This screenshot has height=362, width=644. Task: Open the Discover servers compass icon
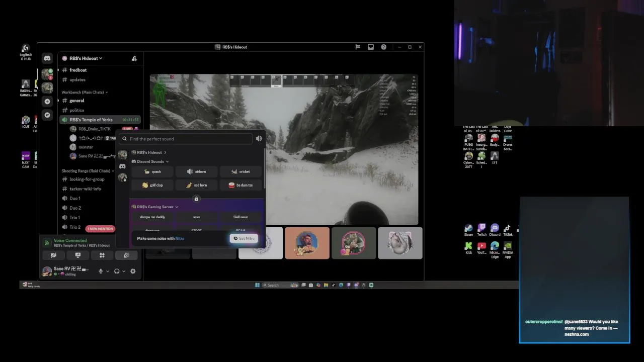[x=47, y=115]
